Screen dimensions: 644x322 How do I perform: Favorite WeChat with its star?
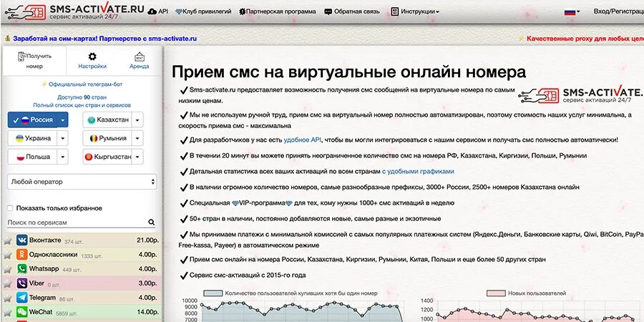7,313
